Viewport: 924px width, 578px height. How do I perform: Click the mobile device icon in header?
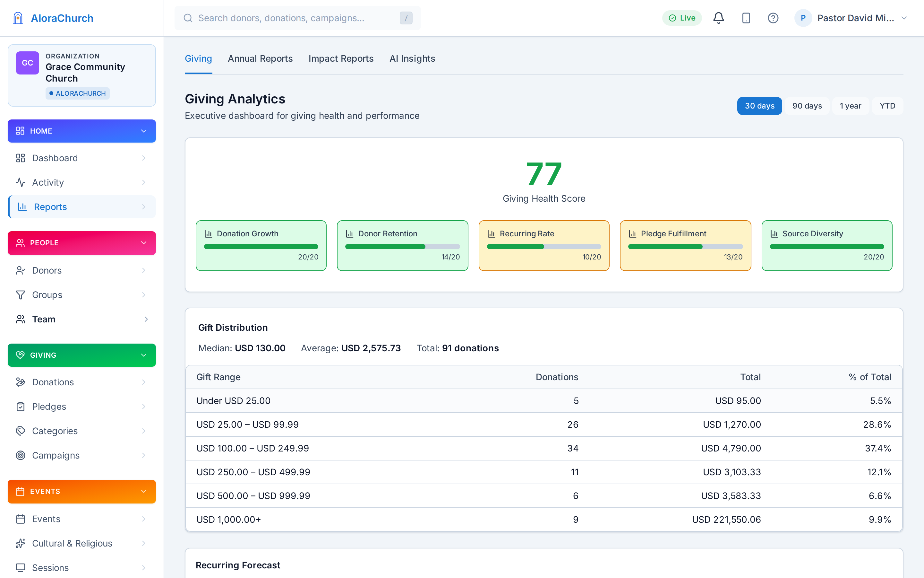pyautogui.click(x=746, y=18)
